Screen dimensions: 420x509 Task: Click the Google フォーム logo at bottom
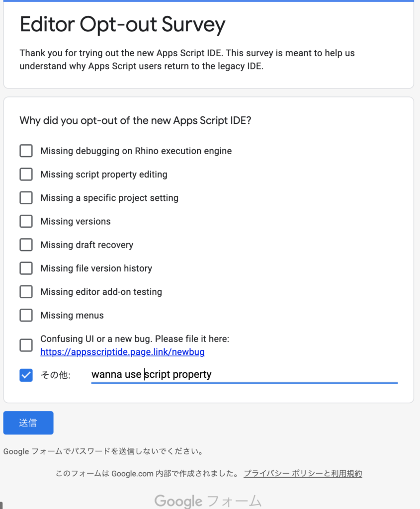tap(208, 501)
